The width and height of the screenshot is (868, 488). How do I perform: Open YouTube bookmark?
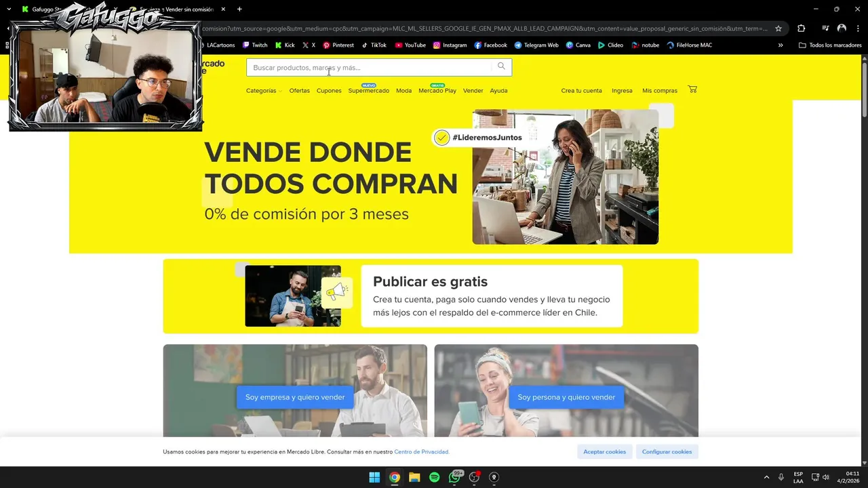[x=410, y=45]
